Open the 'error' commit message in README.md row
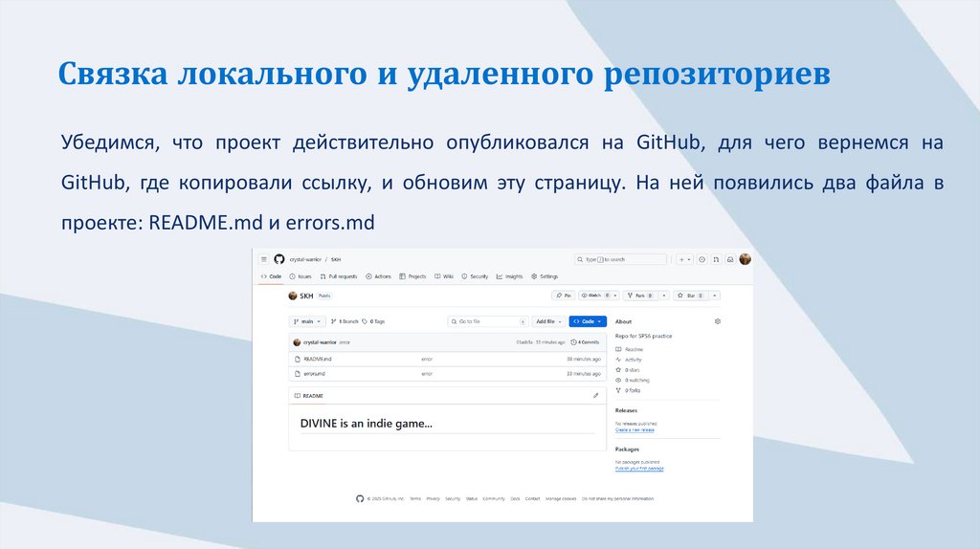980x549 pixels. pyautogui.click(x=427, y=359)
